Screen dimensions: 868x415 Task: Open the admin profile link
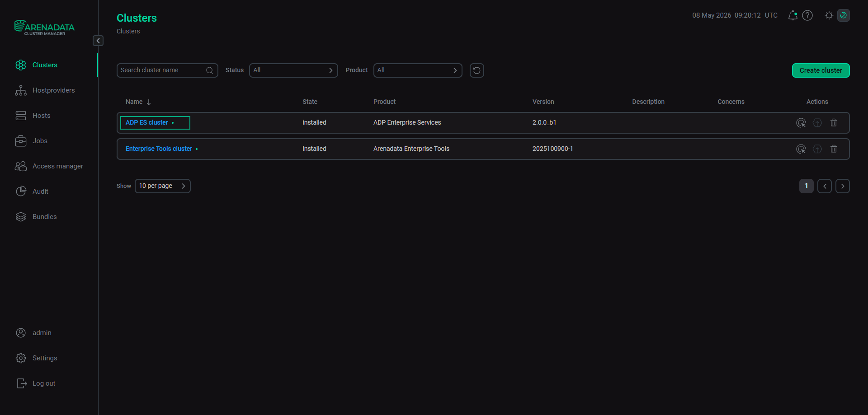(x=42, y=333)
